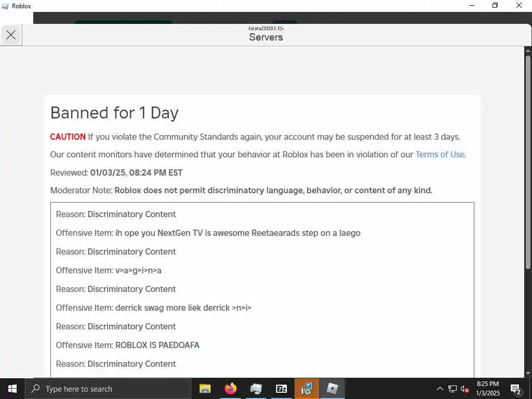Click the scrollbar down arrow
The height and width of the screenshot is (399, 532).
tap(528, 374)
